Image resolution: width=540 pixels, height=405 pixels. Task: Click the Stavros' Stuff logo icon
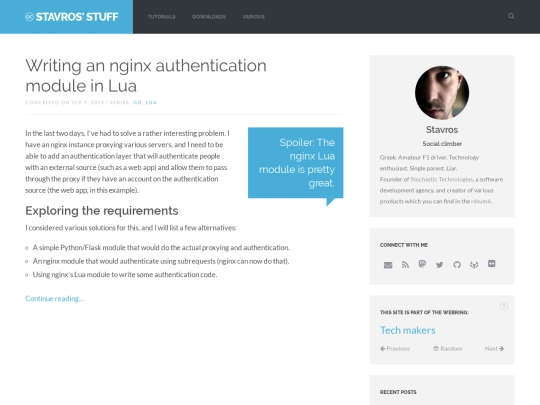point(29,17)
